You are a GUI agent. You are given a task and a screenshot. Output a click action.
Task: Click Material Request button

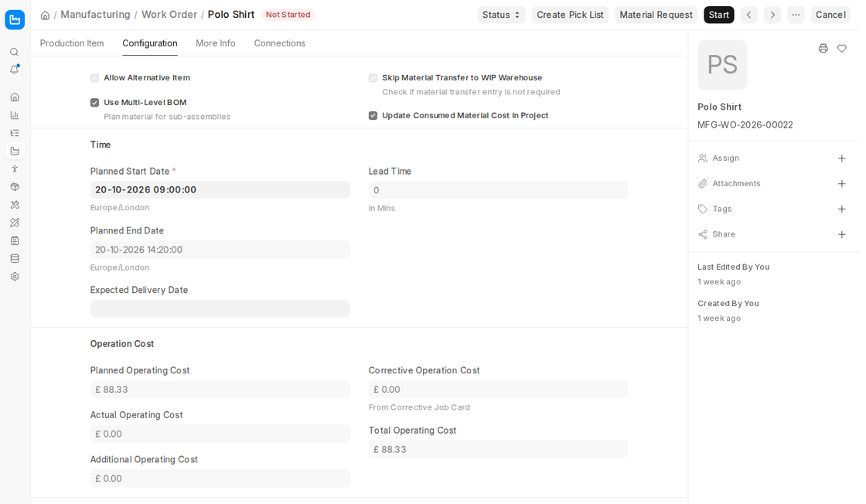[656, 15]
